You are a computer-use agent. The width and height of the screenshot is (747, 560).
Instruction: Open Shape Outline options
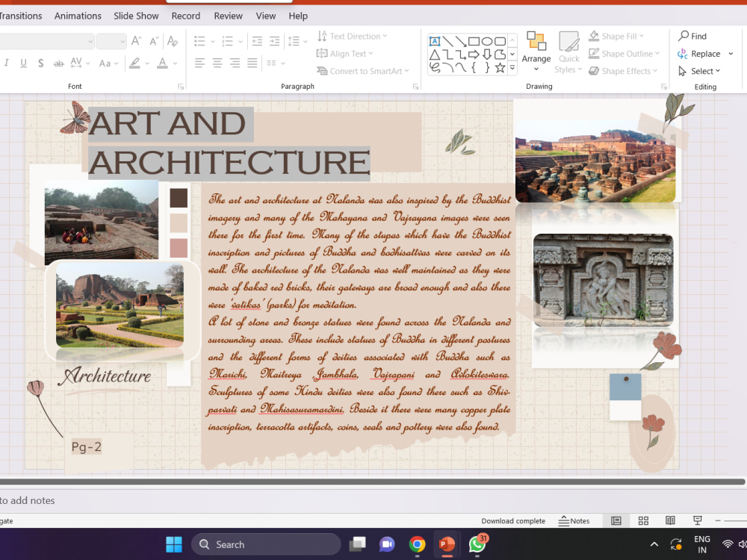624,54
